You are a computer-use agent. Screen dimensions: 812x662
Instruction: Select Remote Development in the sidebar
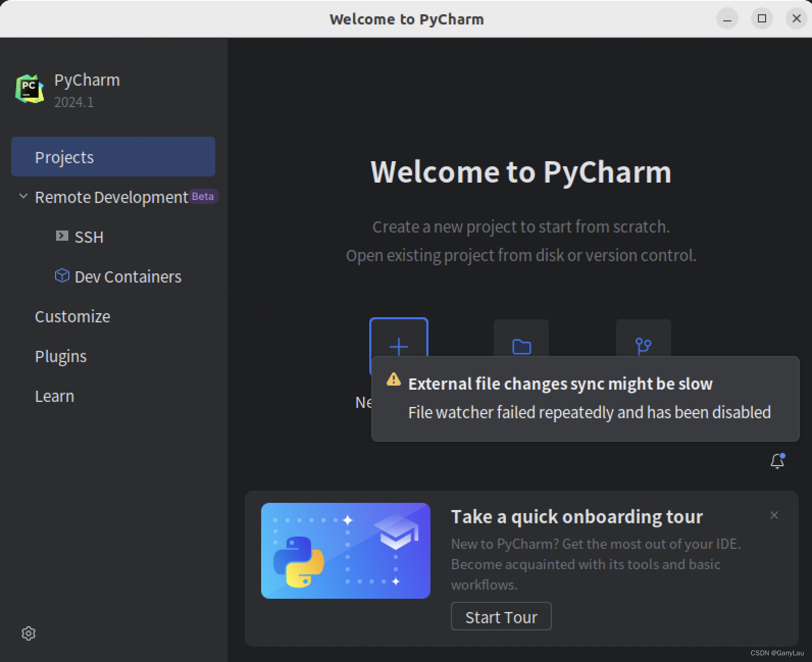coord(111,197)
